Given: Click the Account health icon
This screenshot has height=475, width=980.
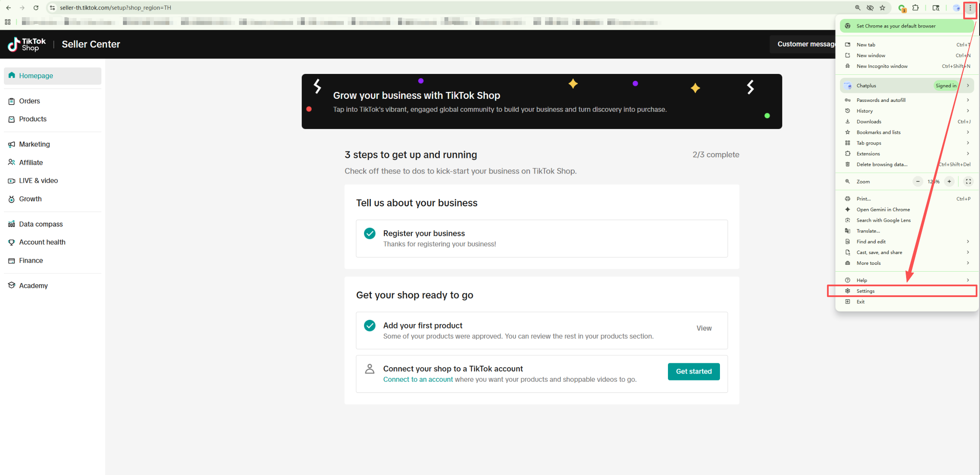Looking at the screenshot, I should click(x=12, y=242).
